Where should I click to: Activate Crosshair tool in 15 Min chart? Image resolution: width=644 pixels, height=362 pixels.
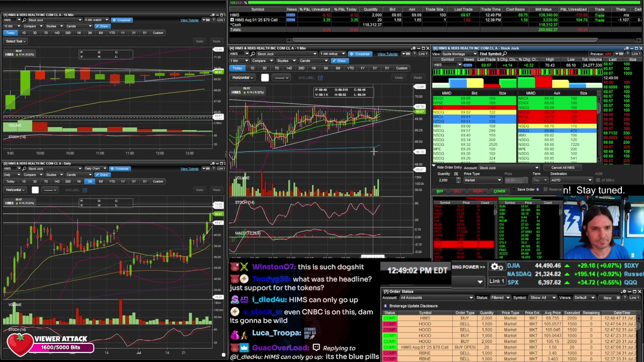[x=122, y=20]
